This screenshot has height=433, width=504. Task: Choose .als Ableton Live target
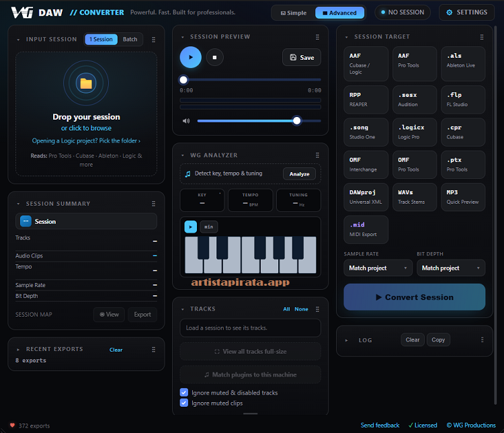(x=463, y=64)
